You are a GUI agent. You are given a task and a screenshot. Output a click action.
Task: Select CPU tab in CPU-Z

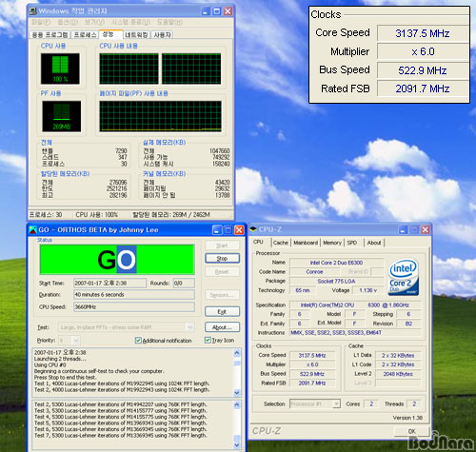(x=258, y=242)
